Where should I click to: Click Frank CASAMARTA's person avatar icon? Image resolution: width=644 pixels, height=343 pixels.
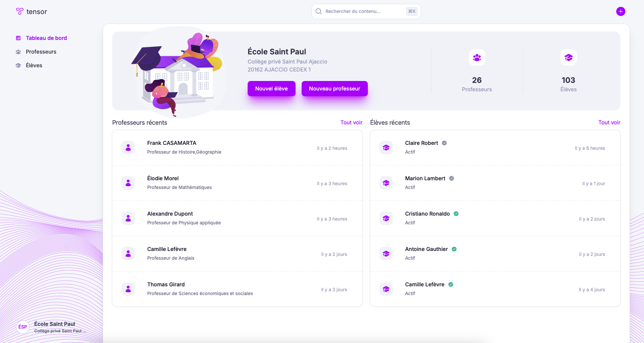point(128,148)
